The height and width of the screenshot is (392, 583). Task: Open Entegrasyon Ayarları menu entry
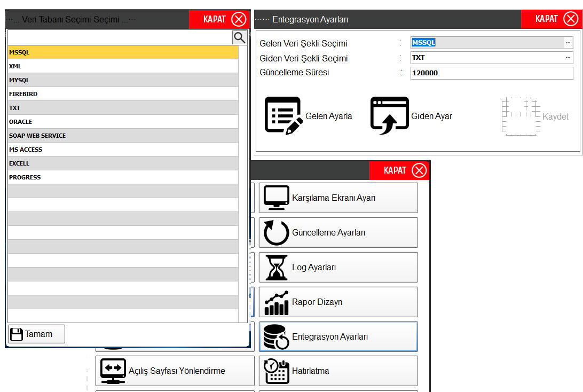[338, 336]
